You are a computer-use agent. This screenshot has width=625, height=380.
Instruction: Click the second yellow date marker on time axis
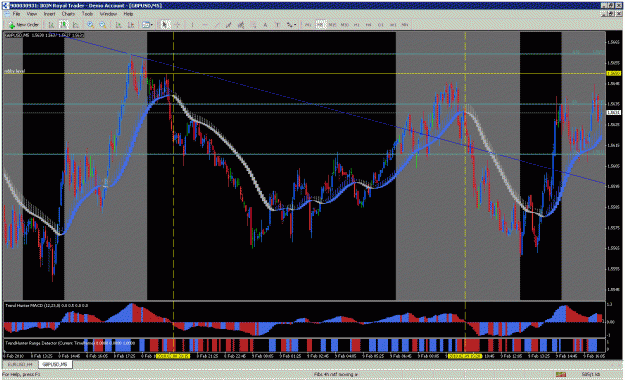click(465, 356)
